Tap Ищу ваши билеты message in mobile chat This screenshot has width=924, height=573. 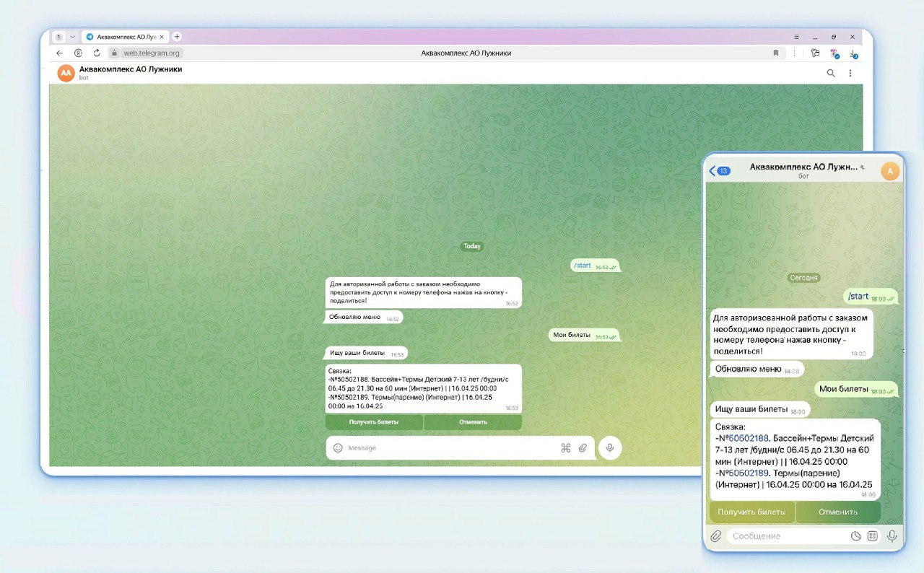click(759, 409)
